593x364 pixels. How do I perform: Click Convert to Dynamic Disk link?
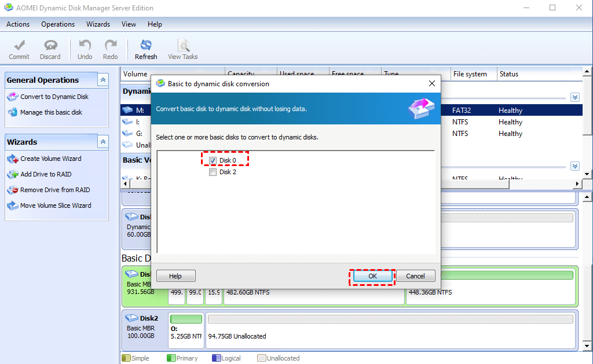click(54, 97)
